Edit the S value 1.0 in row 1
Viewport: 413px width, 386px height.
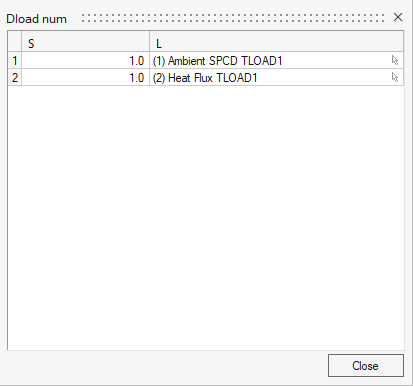(x=85, y=60)
